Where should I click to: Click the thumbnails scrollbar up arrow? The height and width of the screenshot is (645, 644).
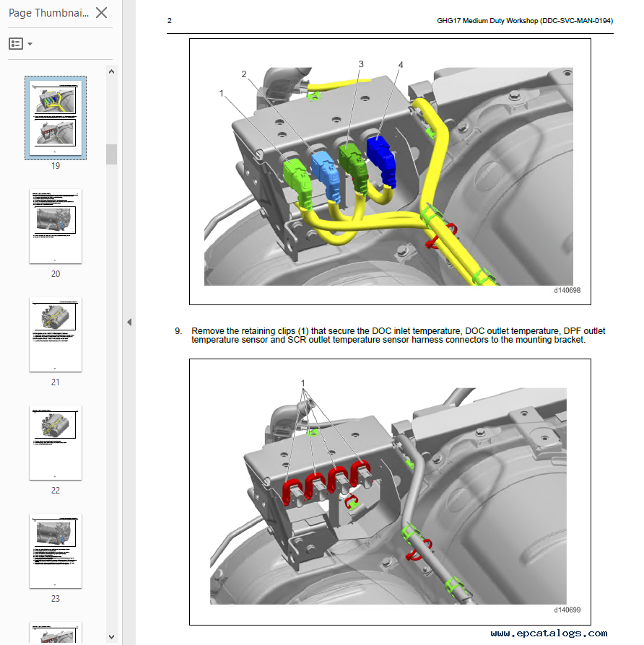click(111, 71)
